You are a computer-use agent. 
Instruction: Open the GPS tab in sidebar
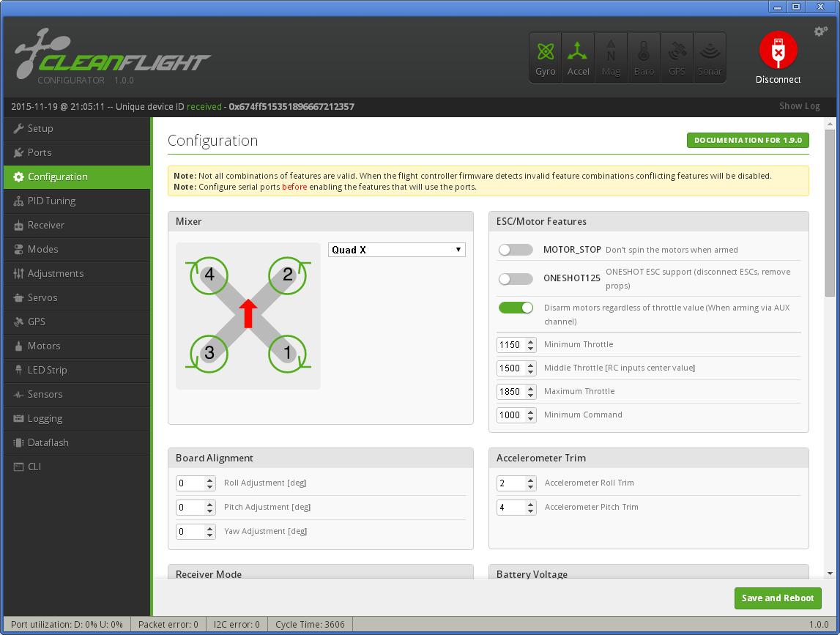(77, 322)
